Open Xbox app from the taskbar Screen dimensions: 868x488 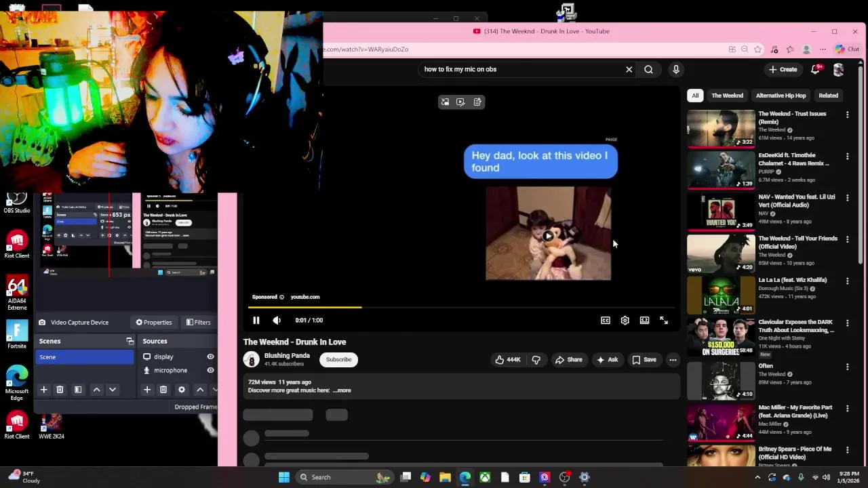click(485, 477)
